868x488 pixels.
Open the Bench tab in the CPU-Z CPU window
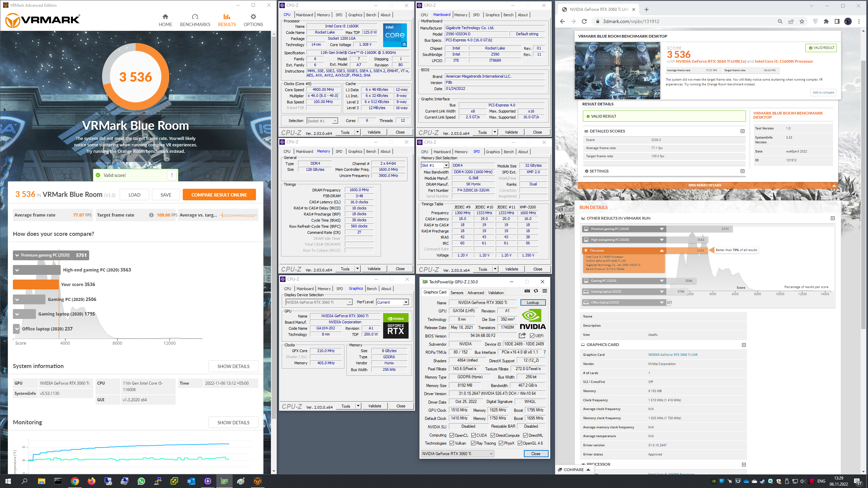[371, 15]
